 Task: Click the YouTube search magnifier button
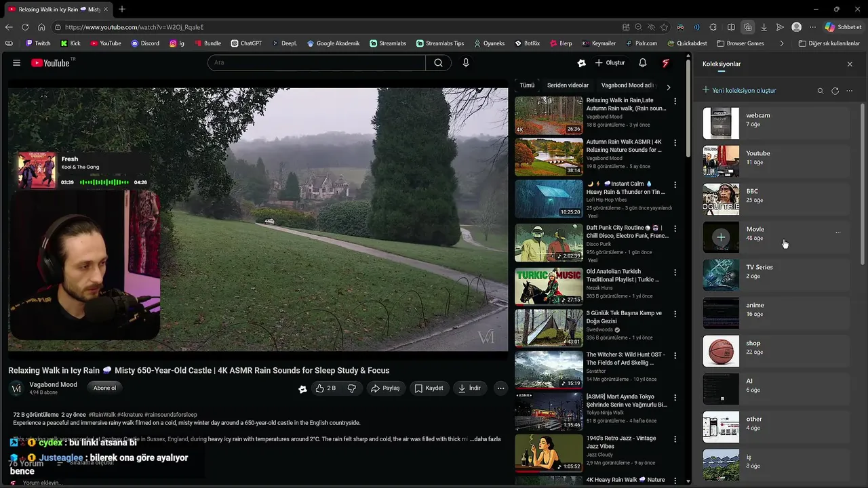click(438, 62)
